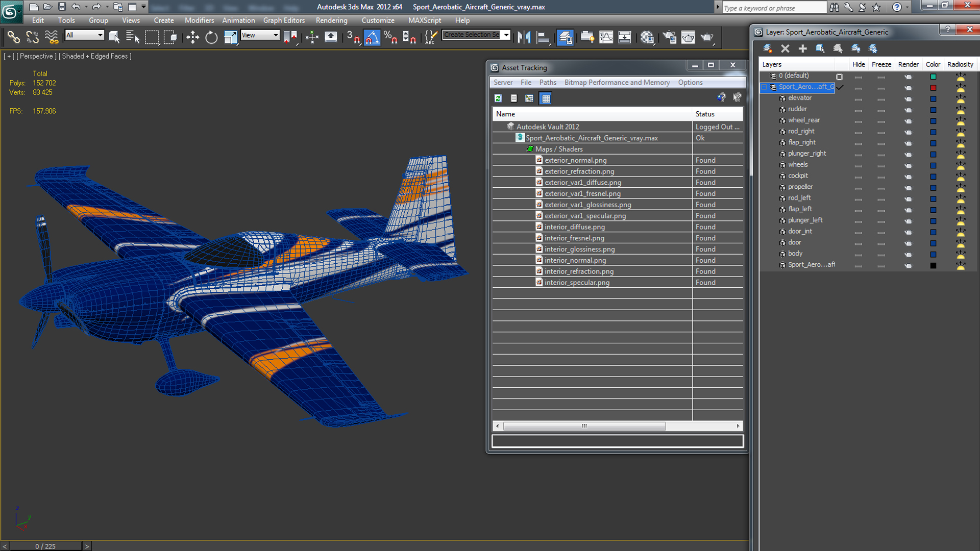The image size is (980, 551).
Task: Click the Select and Manipulate tool
Action: pyautogui.click(x=312, y=37)
